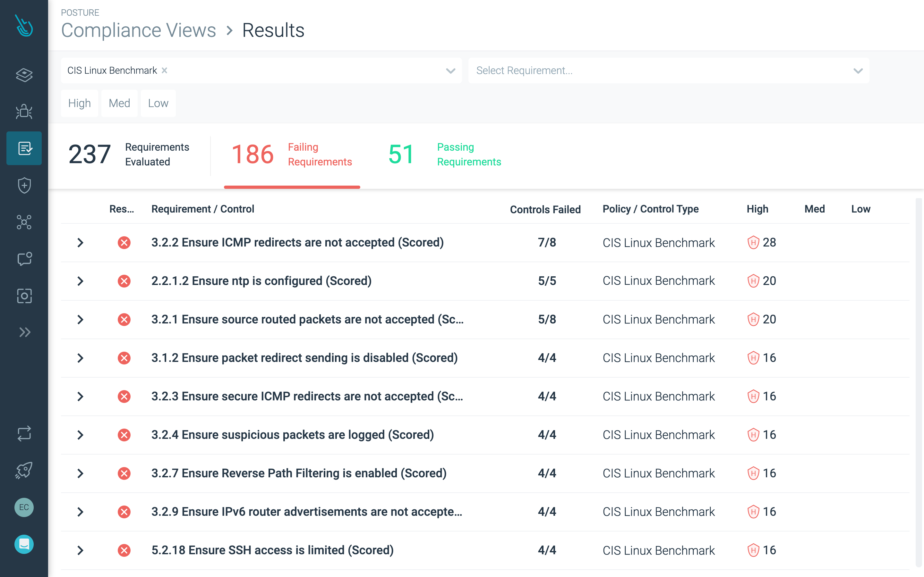Select the shield/protection sidebar icon
This screenshot has width=924, height=577.
tap(25, 185)
